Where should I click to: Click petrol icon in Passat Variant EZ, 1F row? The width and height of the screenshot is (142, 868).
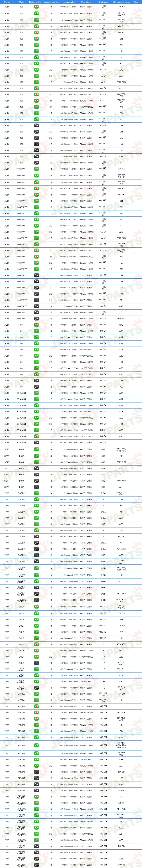tap(36, 803)
